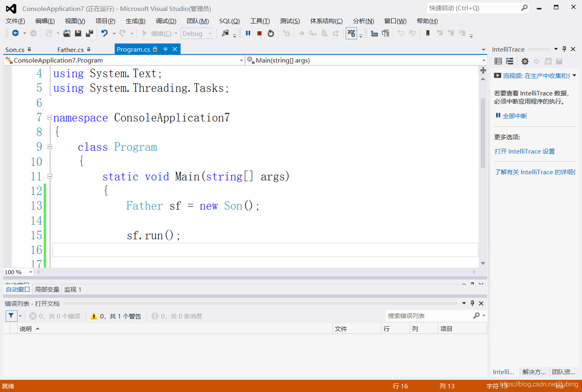Click the Open File toolbar icon
The image size is (582, 392).
click(x=67, y=33)
